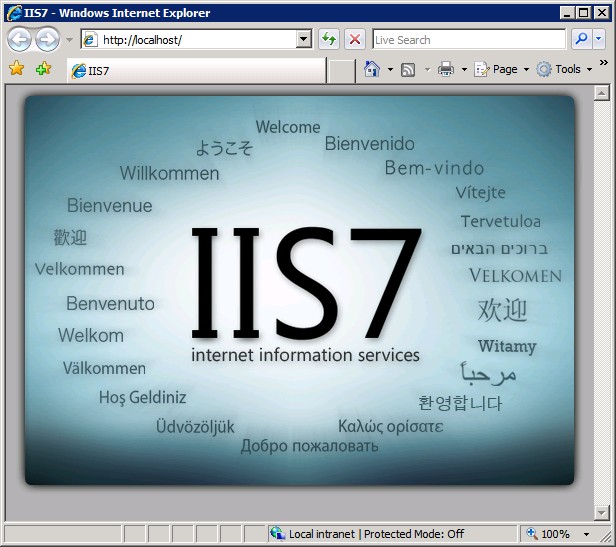Run search with the magnifier button

click(581, 39)
